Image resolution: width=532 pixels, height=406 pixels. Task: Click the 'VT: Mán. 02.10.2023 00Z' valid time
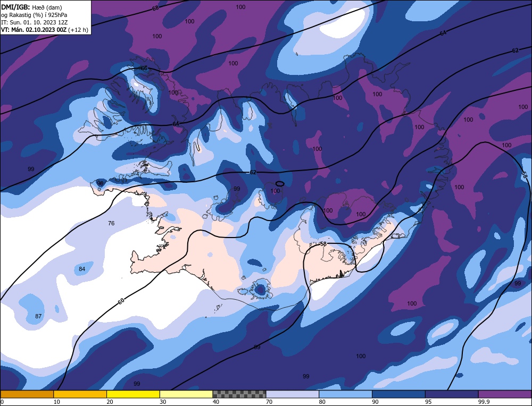click(34, 30)
